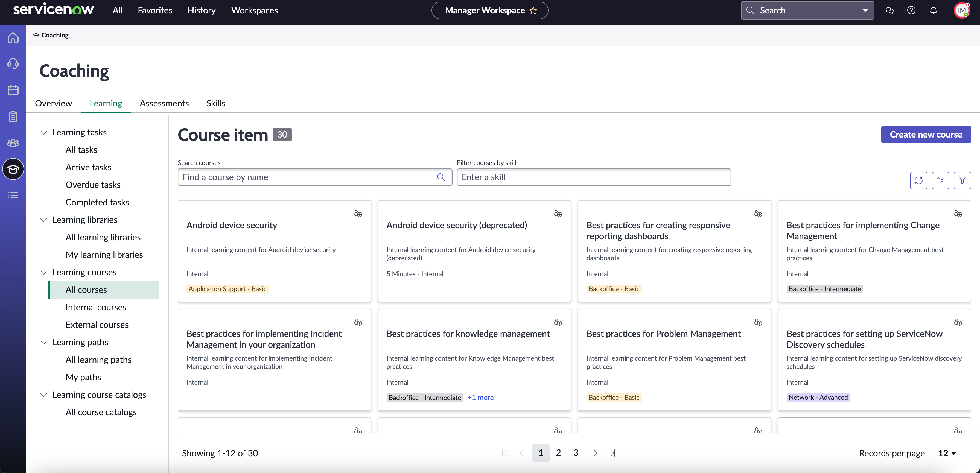Screen dimensions: 980x473
Task: Select Completed tasks in the tree
Action: coord(97,202)
